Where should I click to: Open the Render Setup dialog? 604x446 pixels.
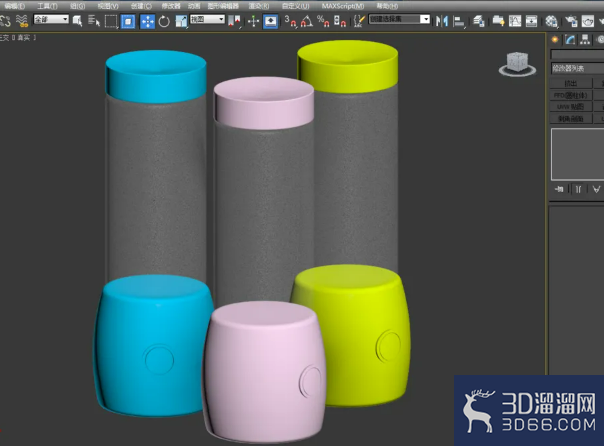point(571,21)
